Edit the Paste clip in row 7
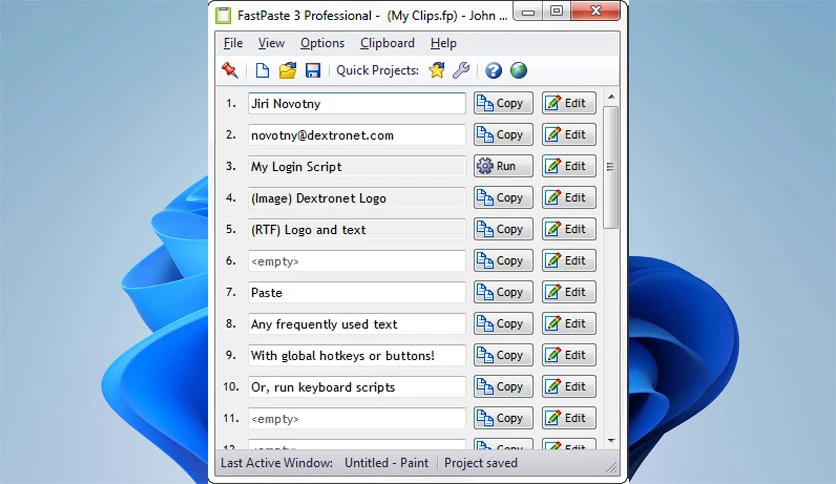The width and height of the screenshot is (836, 484). point(569,292)
